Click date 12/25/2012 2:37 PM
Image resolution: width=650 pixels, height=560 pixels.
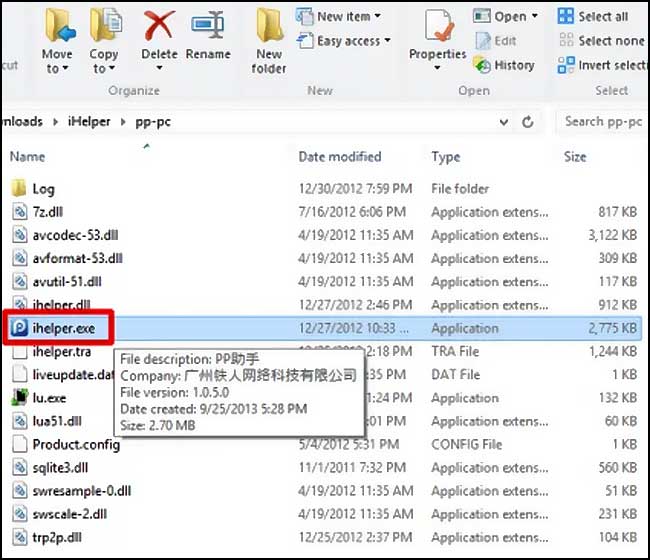pos(355,537)
